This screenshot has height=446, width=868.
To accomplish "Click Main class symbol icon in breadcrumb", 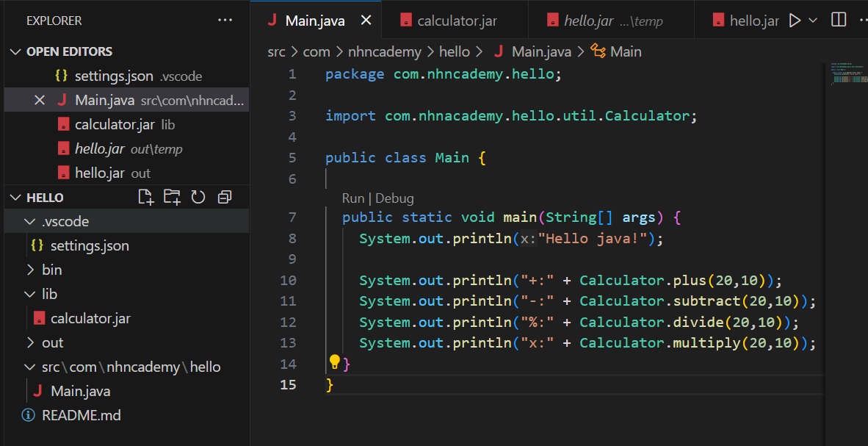I will pyautogui.click(x=598, y=51).
